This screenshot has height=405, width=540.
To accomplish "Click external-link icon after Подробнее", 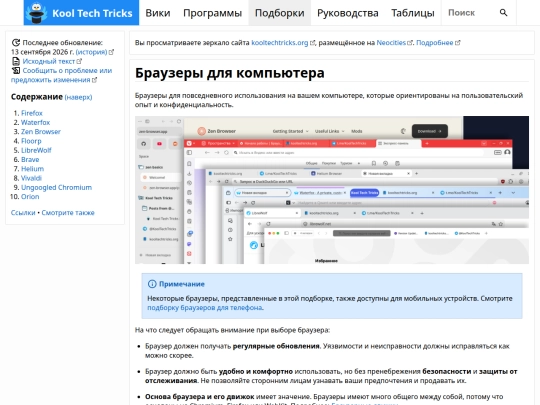I will click(x=457, y=43).
